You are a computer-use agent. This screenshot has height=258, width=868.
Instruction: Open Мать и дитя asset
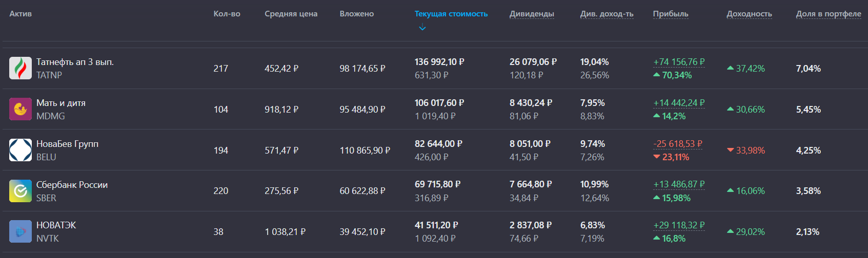(61, 103)
